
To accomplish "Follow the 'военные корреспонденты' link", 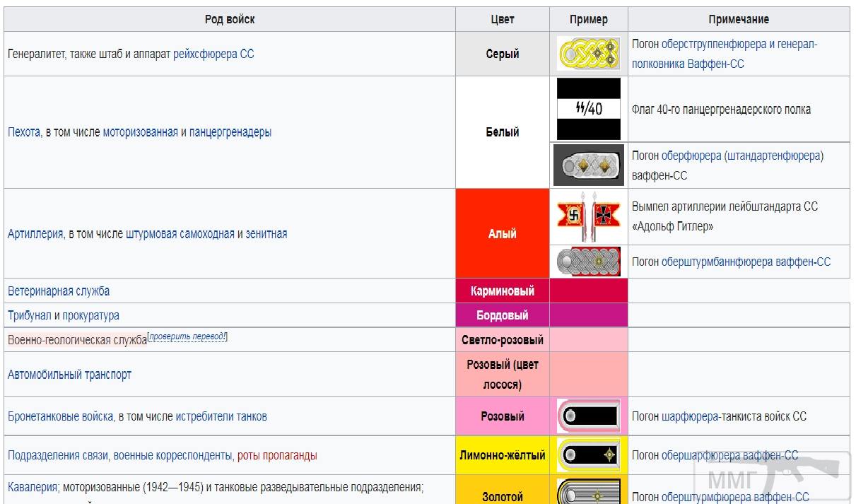I will (x=172, y=455).
